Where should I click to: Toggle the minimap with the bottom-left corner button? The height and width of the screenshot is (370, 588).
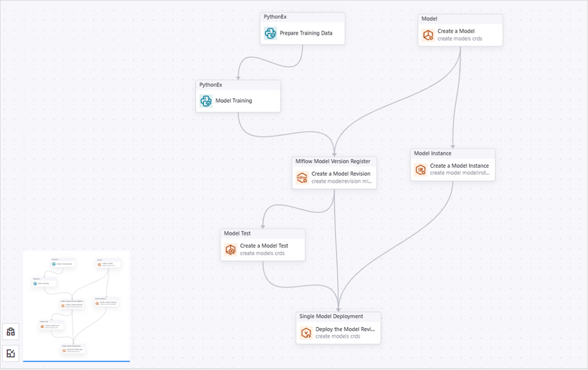(11, 353)
